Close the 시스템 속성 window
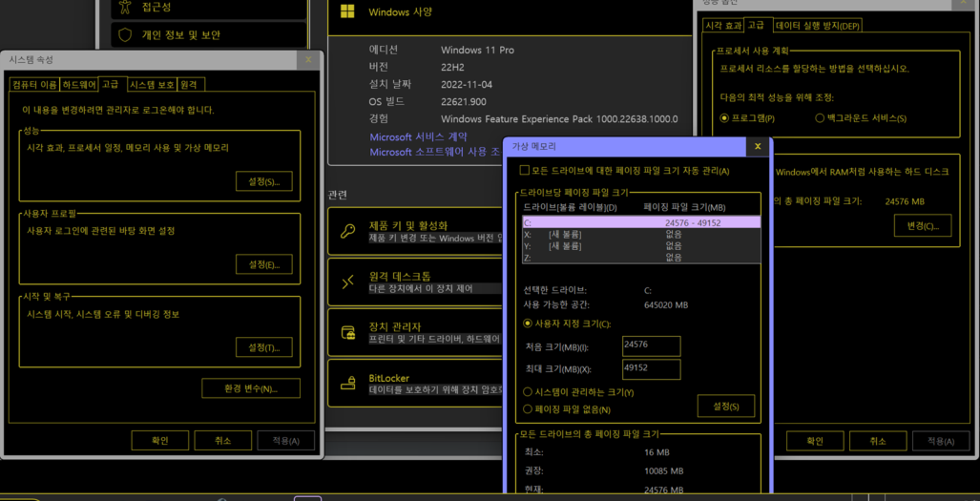Viewport: 980px width, 501px height. click(x=308, y=60)
